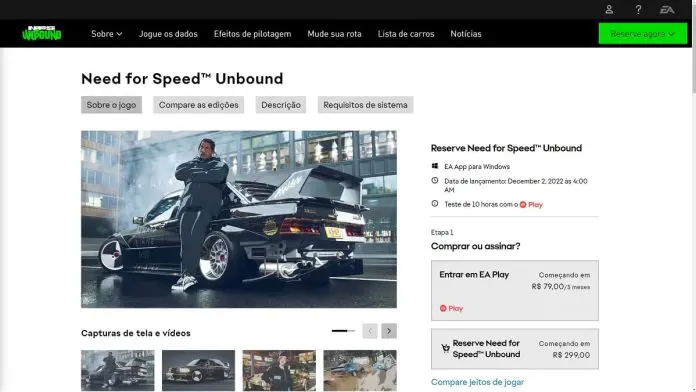The image size is (696, 392).
Task: Click the EA App para Windows text
Action: (477, 166)
